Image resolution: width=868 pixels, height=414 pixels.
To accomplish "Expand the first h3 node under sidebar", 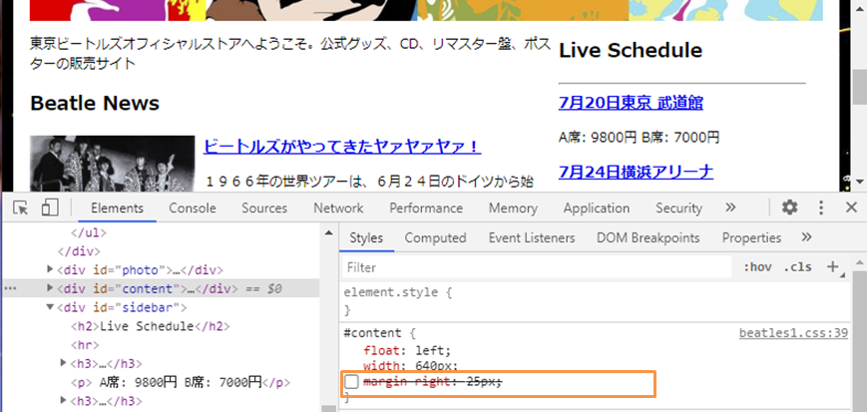I will [x=64, y=363].
